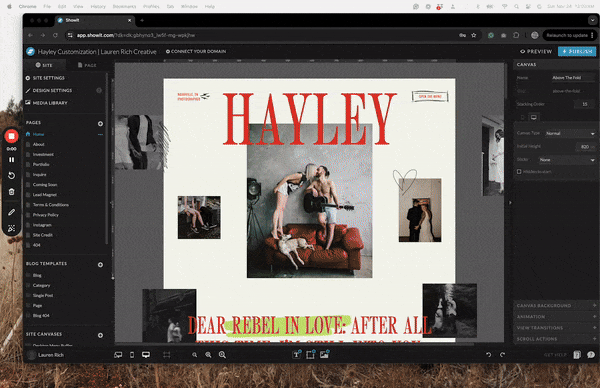600x388 pixels.
Task: Select the Privacy Policy page
Action: tap(46, 215)
